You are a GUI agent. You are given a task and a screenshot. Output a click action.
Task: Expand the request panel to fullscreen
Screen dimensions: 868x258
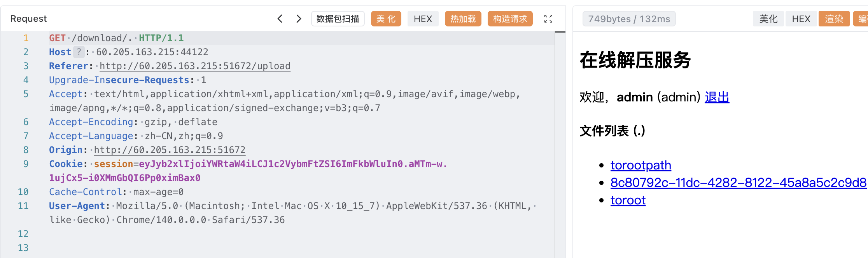(x=548, y=19)
